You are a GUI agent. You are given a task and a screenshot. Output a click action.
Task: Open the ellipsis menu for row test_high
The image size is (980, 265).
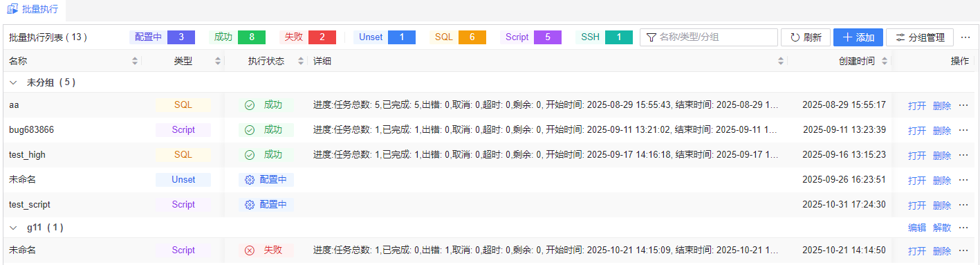click(x=963, y=155)
